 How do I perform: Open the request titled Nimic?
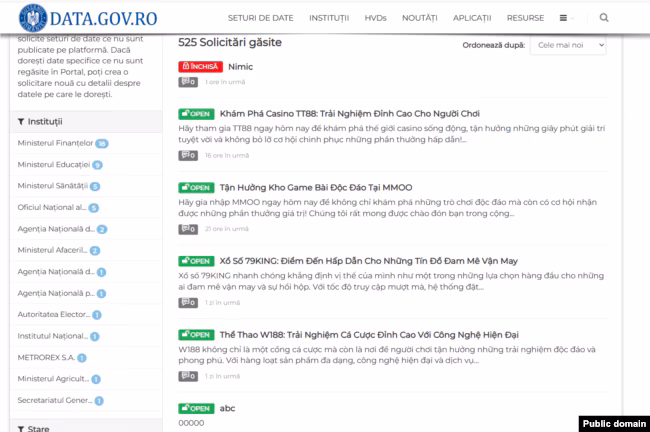(x=240, y=66)
